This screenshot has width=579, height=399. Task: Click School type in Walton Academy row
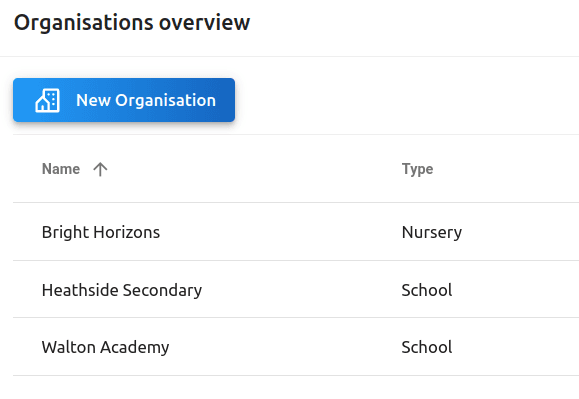426,347
